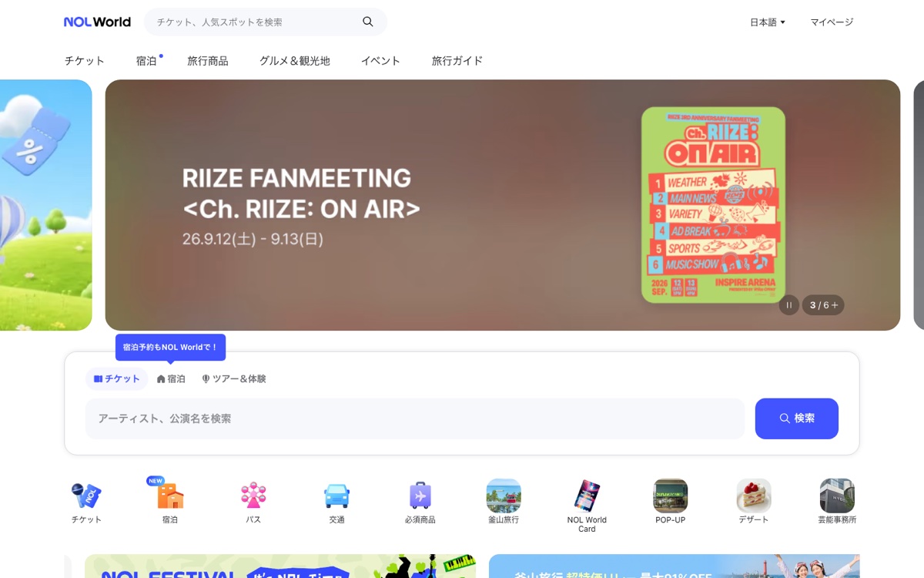
Task: Click the 宿泊予約もNOL Worldで！ tooltip
Action: (171, 348)
